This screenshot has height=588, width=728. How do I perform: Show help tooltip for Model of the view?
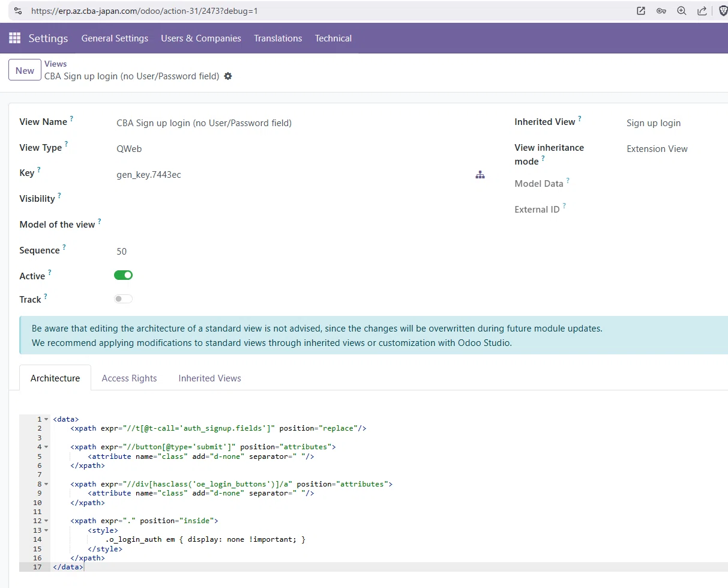(x=100, y=222)
